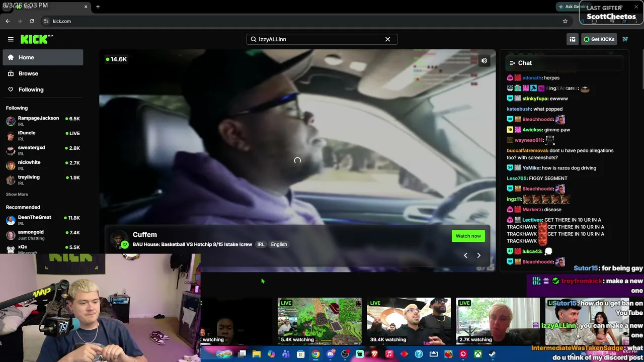Screen dimensions: 644x362
Task: Go back in the browser
Action: (8, 21)
